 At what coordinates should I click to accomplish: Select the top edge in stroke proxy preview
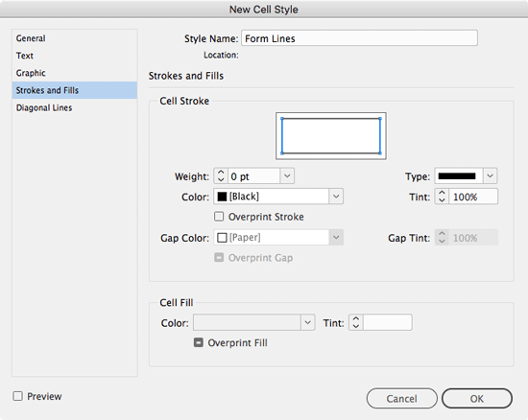pyautogui.click(x=331, y=118)
